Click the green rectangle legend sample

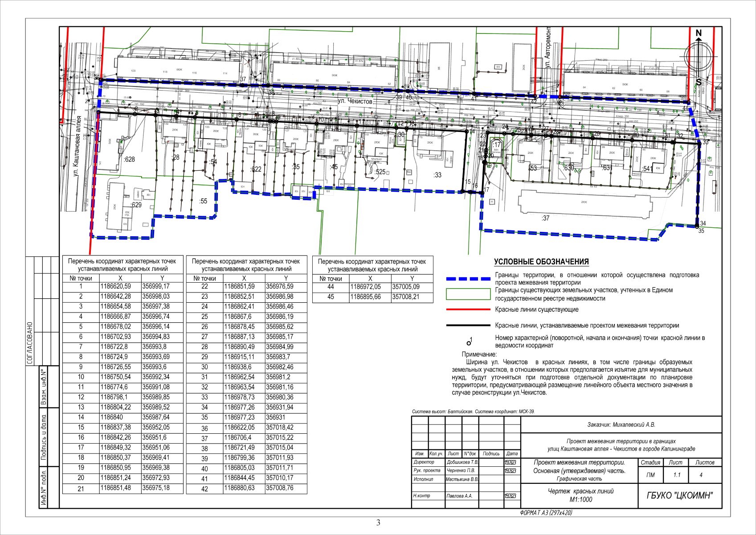pyautogui.click(x=468, y=294)
